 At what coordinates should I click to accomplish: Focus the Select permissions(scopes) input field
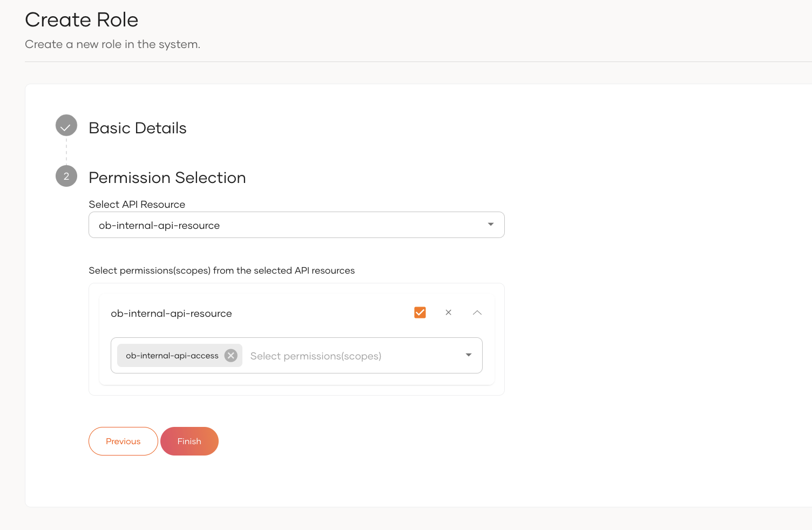click(x=346, y=356)
